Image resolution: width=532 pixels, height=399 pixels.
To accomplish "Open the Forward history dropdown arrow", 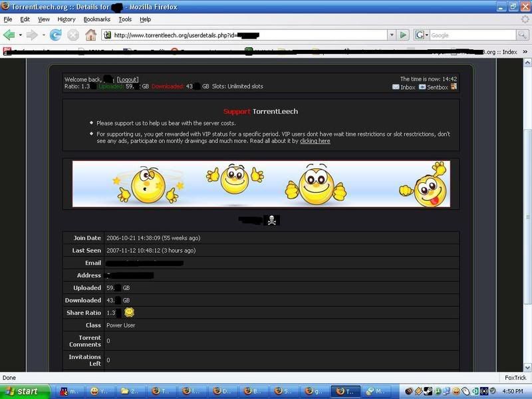I will 43,35.
